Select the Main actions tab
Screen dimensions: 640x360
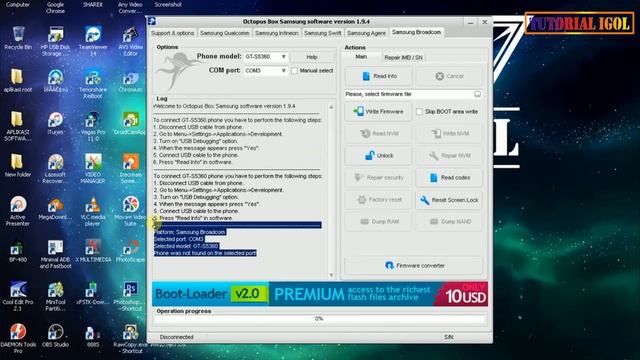pyautogui.click(x=361, y=57)
